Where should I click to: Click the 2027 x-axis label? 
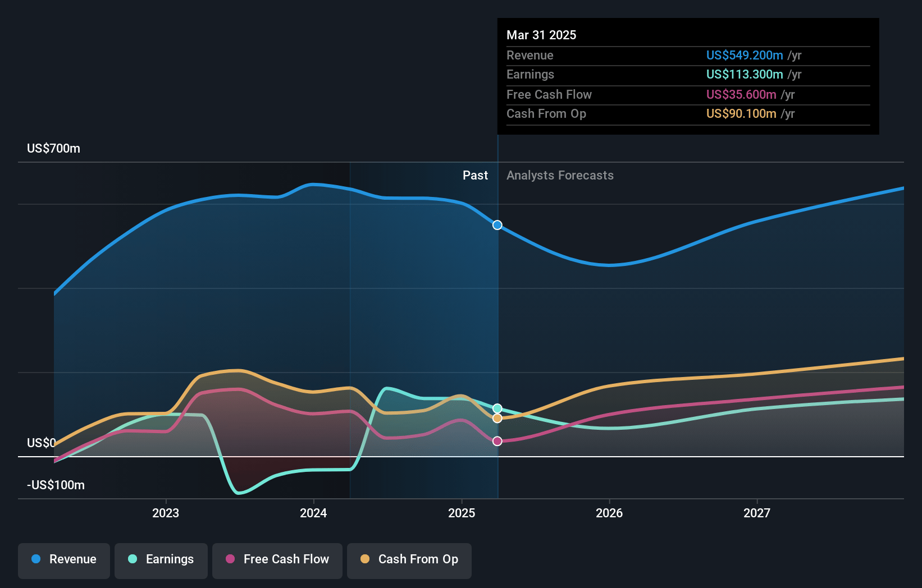click(757, 513)
